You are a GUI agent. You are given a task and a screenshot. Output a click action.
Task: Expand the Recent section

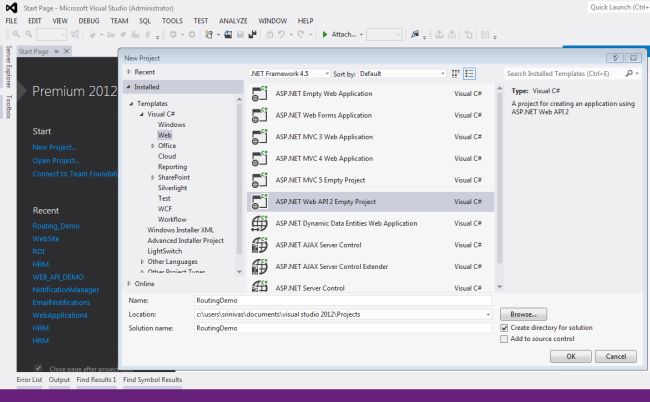click(x=129, y=72)
